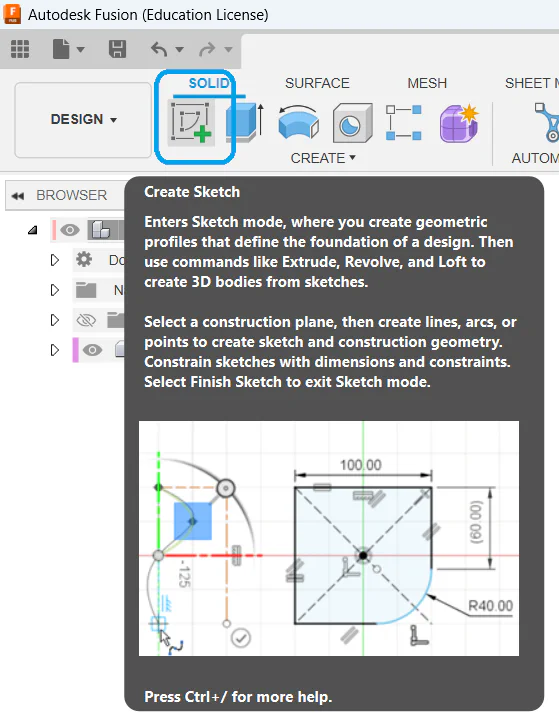Switch to the SURFACE tab
559x721 pixels.
click(x=317, y=83)
